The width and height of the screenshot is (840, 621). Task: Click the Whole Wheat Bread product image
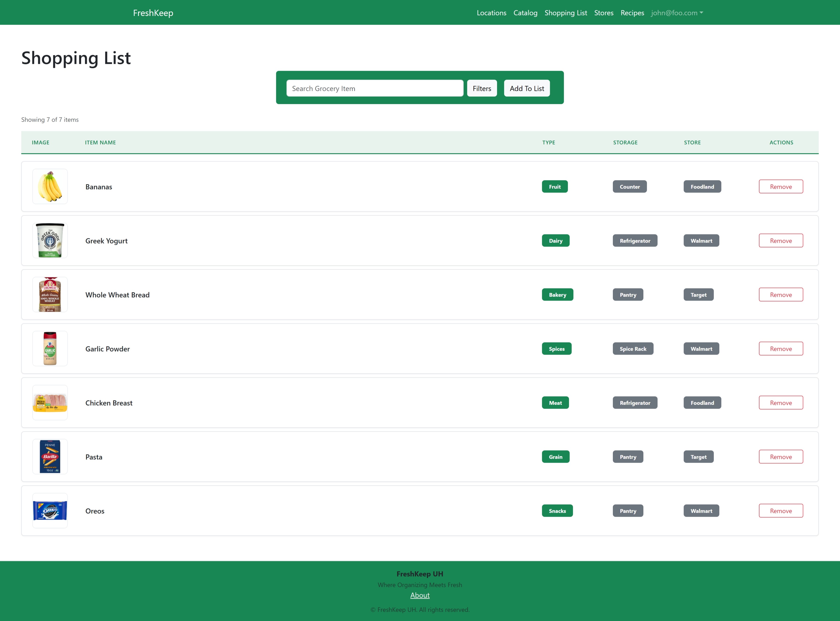(50, 295)
